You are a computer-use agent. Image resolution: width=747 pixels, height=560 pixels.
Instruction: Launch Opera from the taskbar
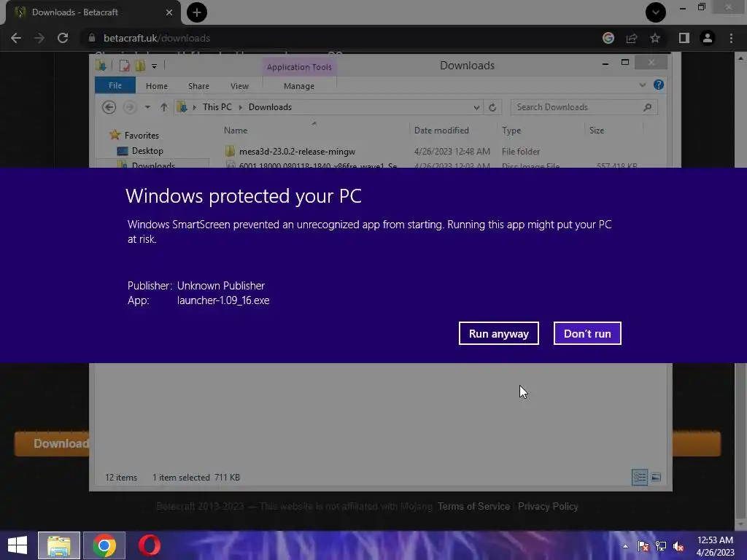(x=150, y=545)
